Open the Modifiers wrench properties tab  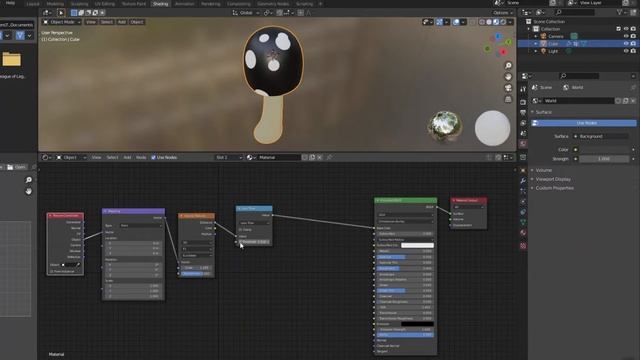coord(523,180)
